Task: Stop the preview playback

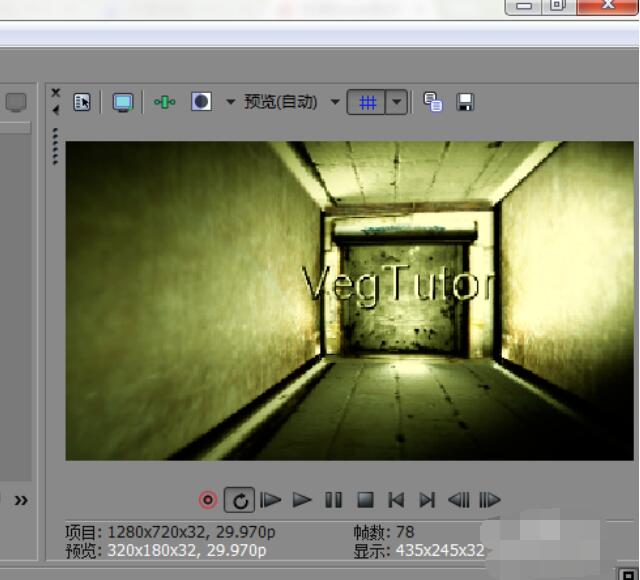Action: coord(365,500)
